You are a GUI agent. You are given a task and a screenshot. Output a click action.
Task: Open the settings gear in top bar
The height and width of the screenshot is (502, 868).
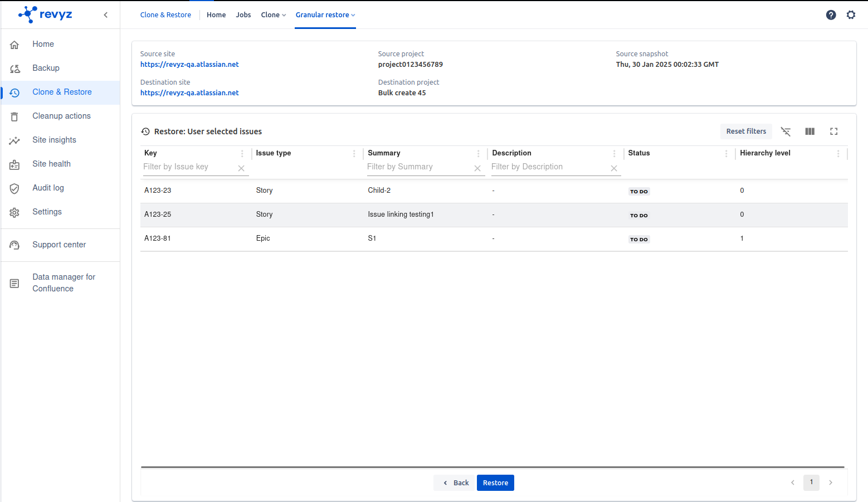coord(851,15)
